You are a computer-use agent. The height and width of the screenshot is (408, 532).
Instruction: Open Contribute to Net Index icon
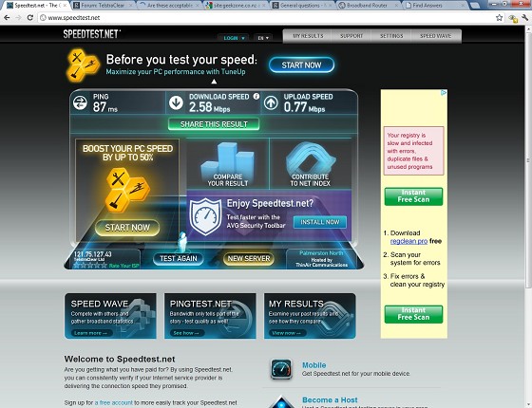tap(310, 164)
